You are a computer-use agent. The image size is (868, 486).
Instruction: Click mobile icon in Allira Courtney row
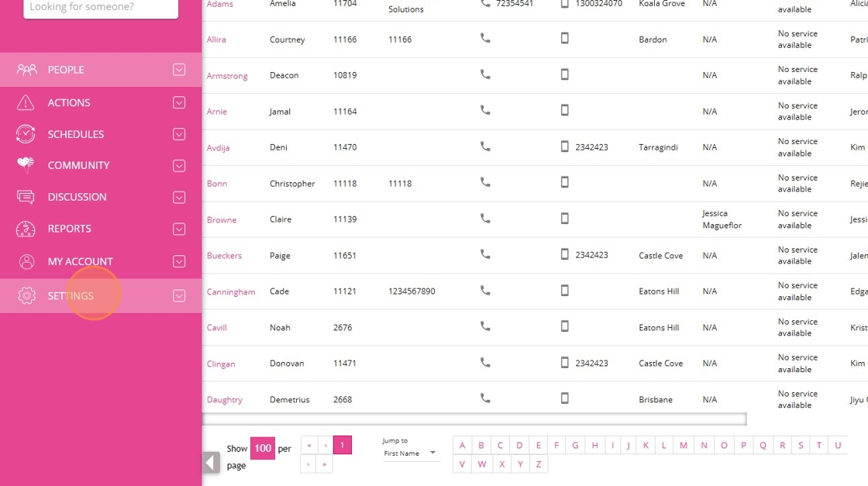[565, 38]
